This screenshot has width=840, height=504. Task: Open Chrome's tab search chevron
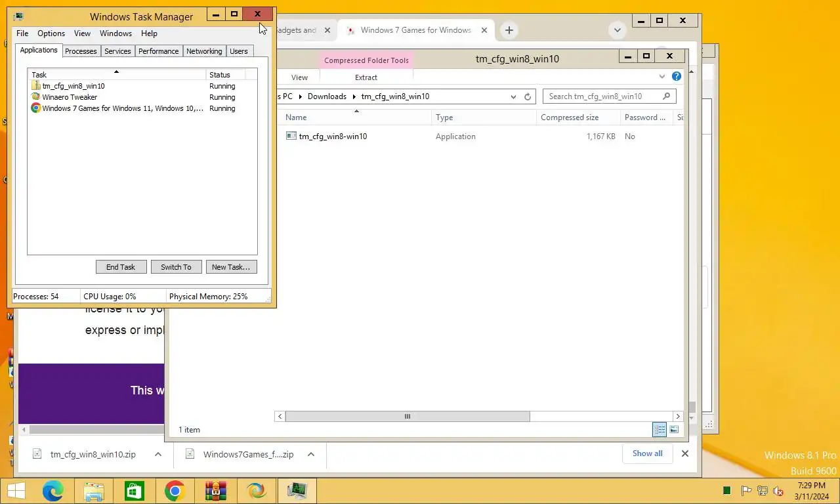(617, 30)
